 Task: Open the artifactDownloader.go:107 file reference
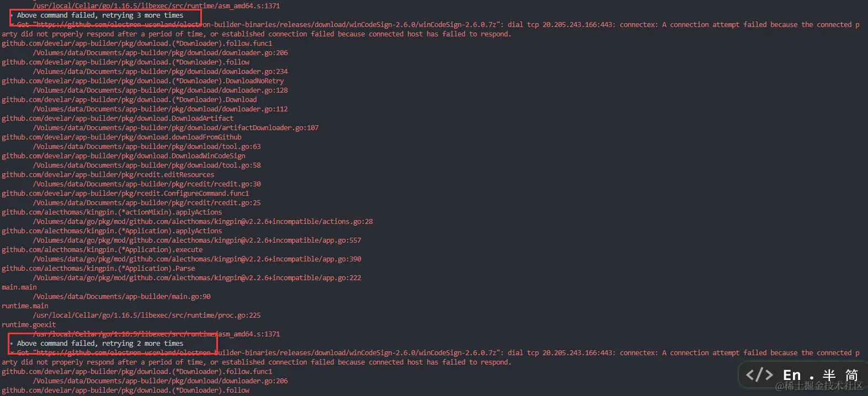click(175, 128)
